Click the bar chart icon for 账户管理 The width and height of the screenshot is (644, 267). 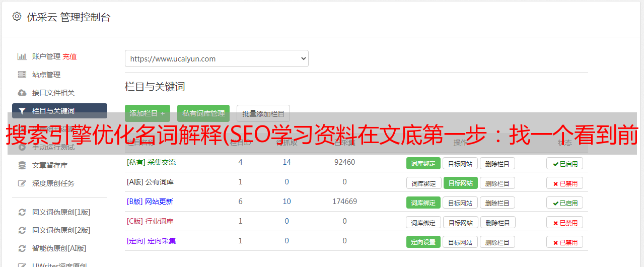coord(22,56)
